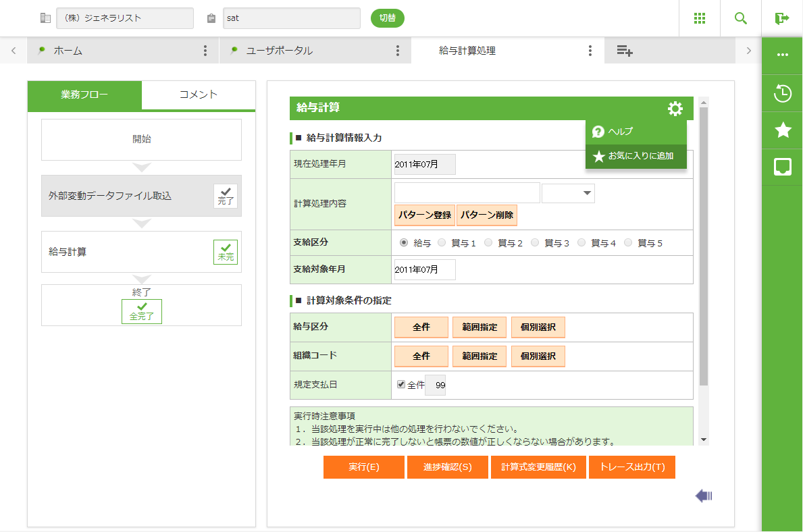The height and width of the screenshot is (532, 803).
Task: Open the history clock icon in sidebar
Action: click(x=783, y=94)
